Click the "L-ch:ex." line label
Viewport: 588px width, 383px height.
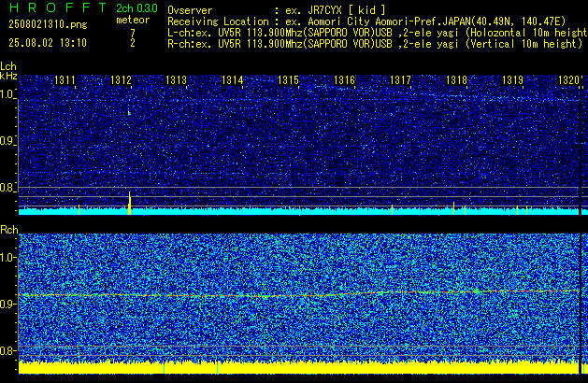coord(190,33)
